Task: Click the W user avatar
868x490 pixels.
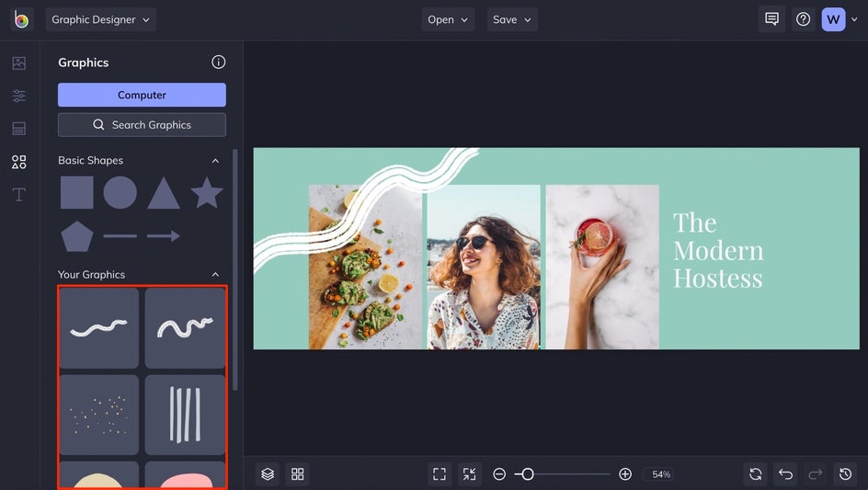Action: (x=833, y=19)
